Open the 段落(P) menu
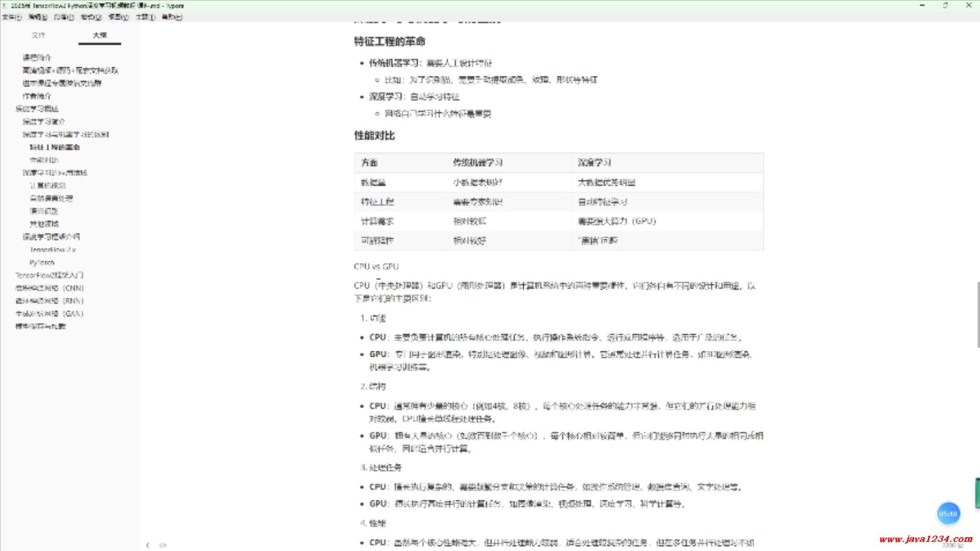The width and height of the screenshot is (980, 551). pos(64,17)
